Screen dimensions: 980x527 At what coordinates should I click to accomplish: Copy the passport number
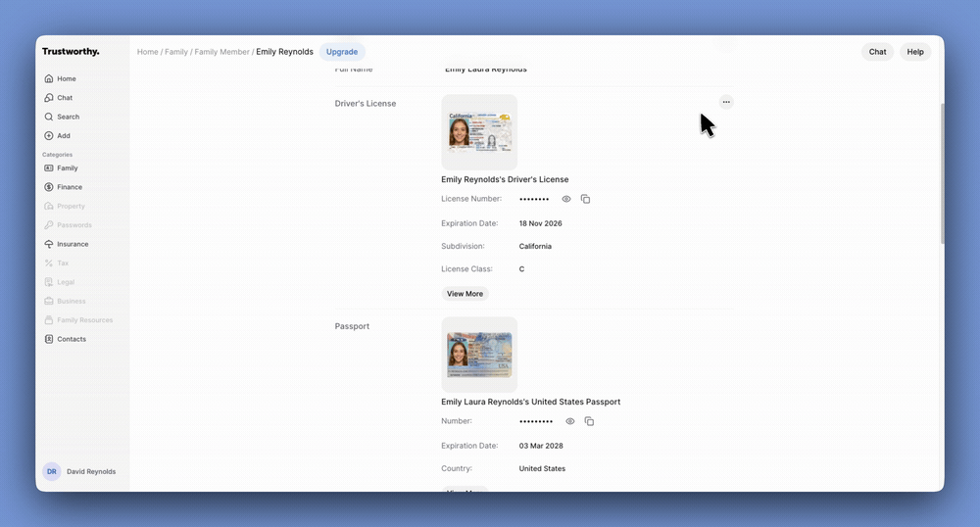[589, 421]
